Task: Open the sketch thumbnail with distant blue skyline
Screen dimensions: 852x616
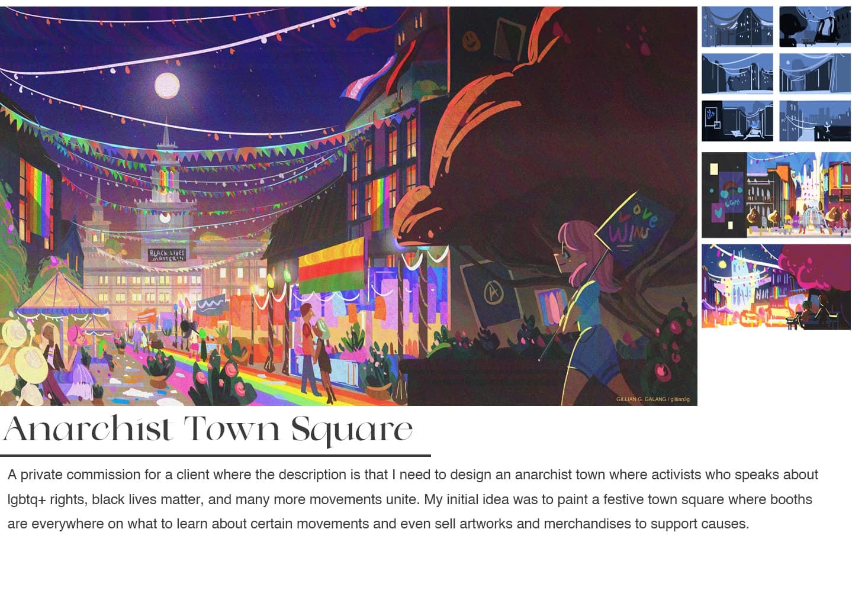Action: click(x=815, y=121)
